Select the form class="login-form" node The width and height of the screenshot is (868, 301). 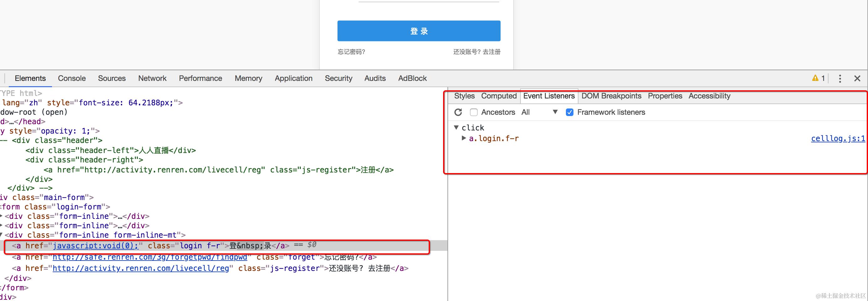55,207
